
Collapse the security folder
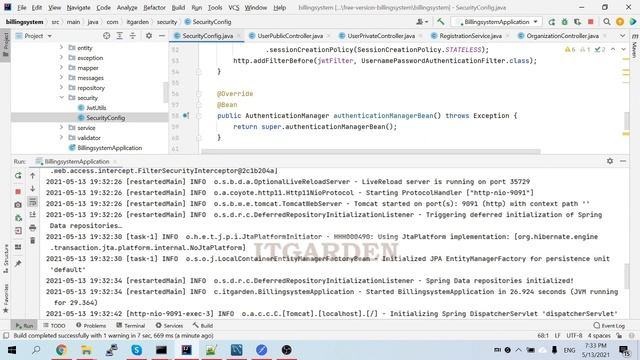tap(61, 98)
